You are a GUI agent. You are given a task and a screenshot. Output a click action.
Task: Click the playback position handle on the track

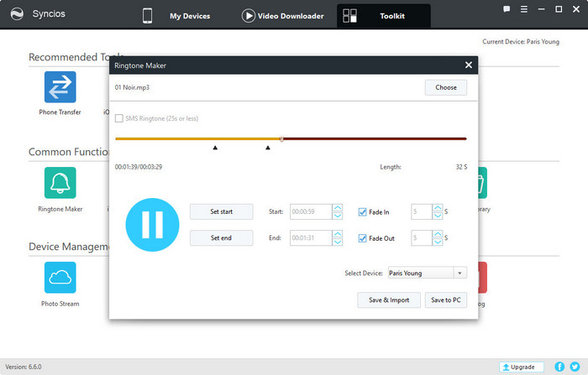[x=281, y=139]
